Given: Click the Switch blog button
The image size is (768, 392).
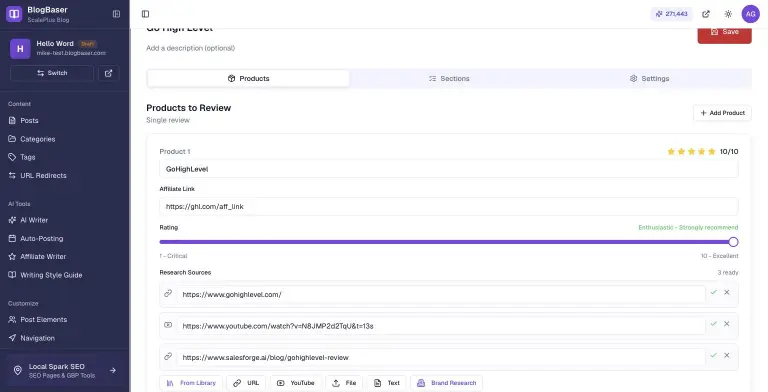Looking at the screenshot, I should point(52,73).
